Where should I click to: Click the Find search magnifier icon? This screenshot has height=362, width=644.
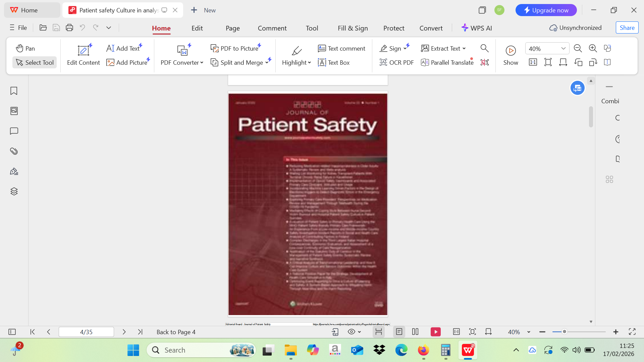pos(484,48)
